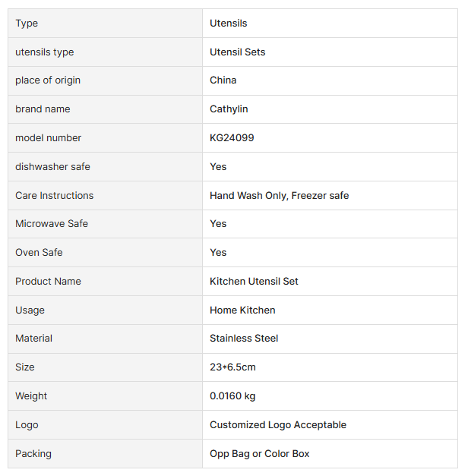Click the 'Utensils' value cell

pos(228,24)
